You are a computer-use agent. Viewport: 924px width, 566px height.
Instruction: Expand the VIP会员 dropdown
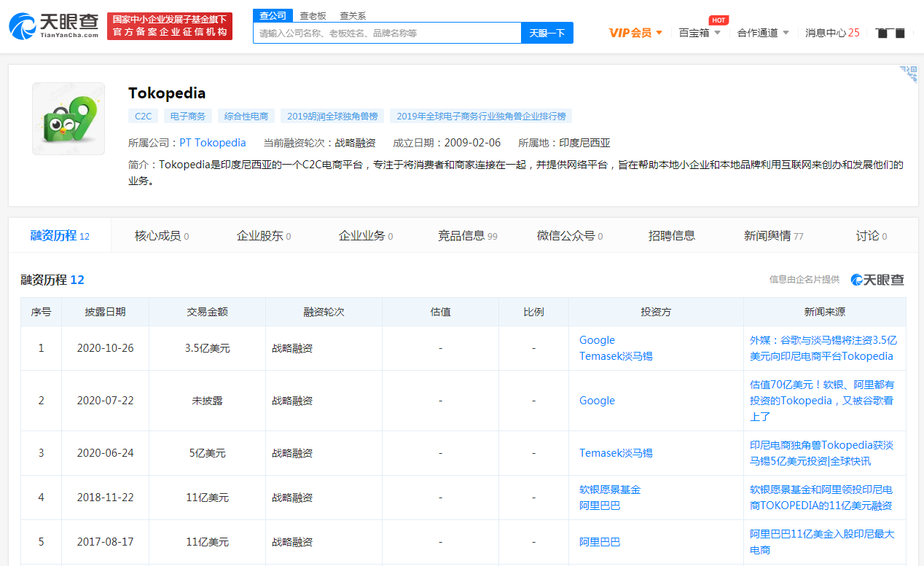coord(635,33)
